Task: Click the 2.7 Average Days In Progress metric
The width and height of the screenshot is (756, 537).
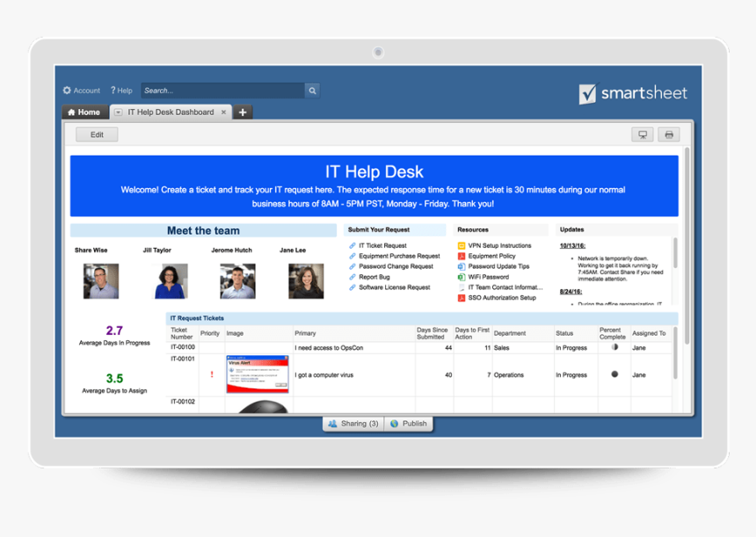Action: (x=114, y=336)
